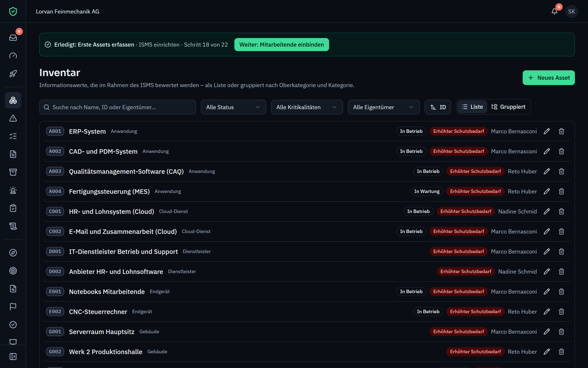Click the D001 asset ID tag
The width and height of the screenshot is (588, 368).
pos(55,252)
